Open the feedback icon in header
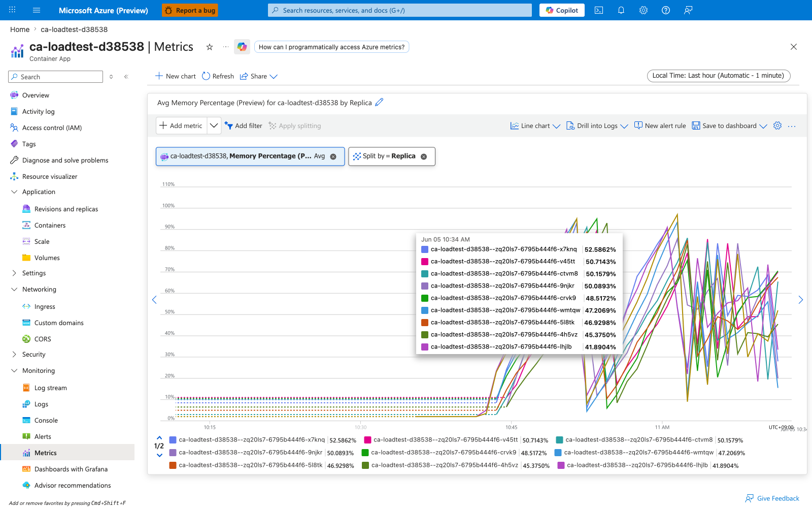This screenshot has height=508, width=812. (688, 10)
